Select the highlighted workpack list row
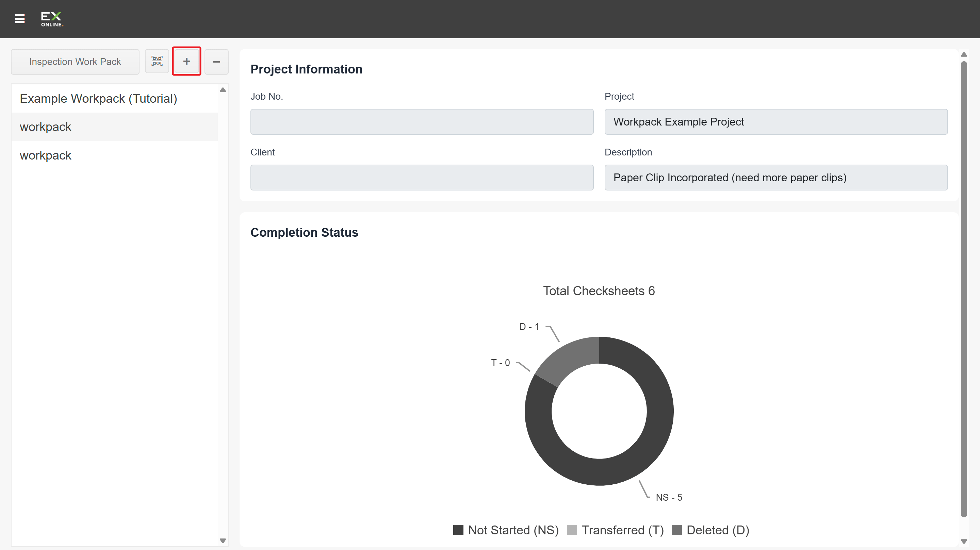 (115, 127)
